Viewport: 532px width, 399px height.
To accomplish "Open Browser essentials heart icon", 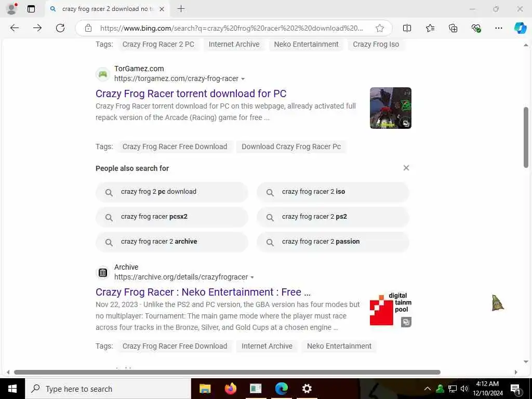I will tap(476, 28).
